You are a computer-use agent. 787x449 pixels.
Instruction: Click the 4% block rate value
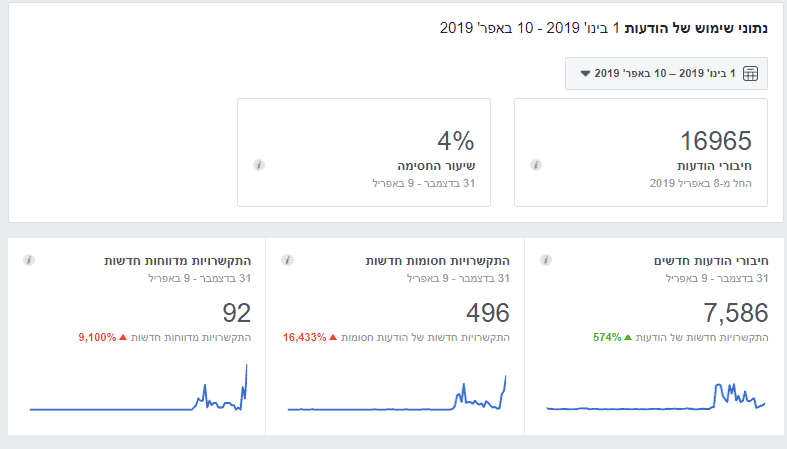[455, 141]
